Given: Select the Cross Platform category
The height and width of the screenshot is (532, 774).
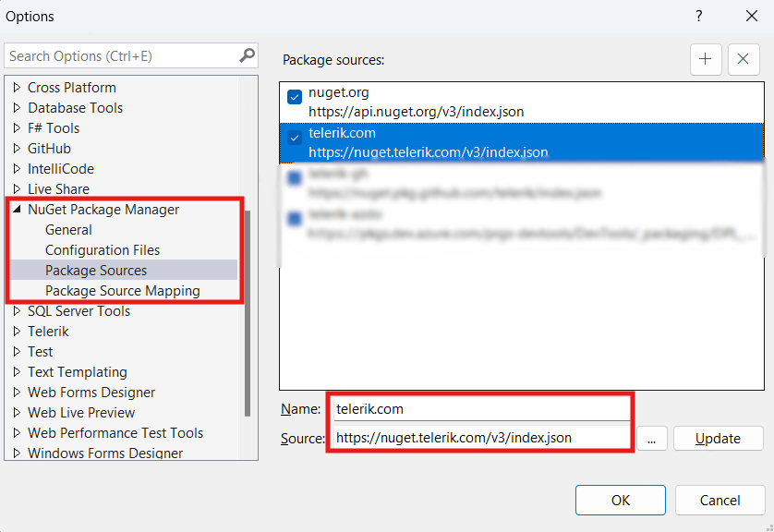Looking at the screenshot, I should [x=72, y=88].
